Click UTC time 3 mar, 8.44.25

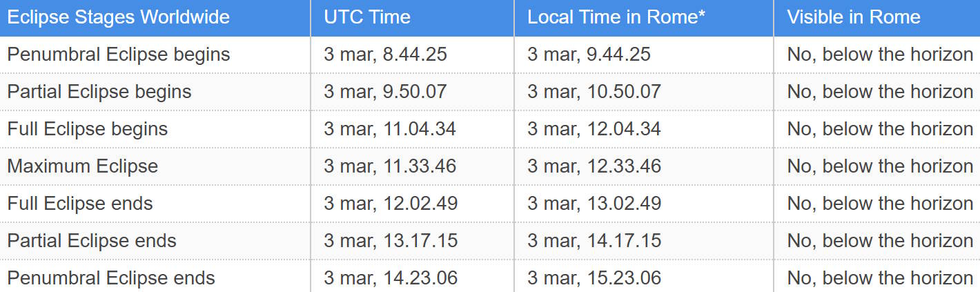click(x=385, y=55)
